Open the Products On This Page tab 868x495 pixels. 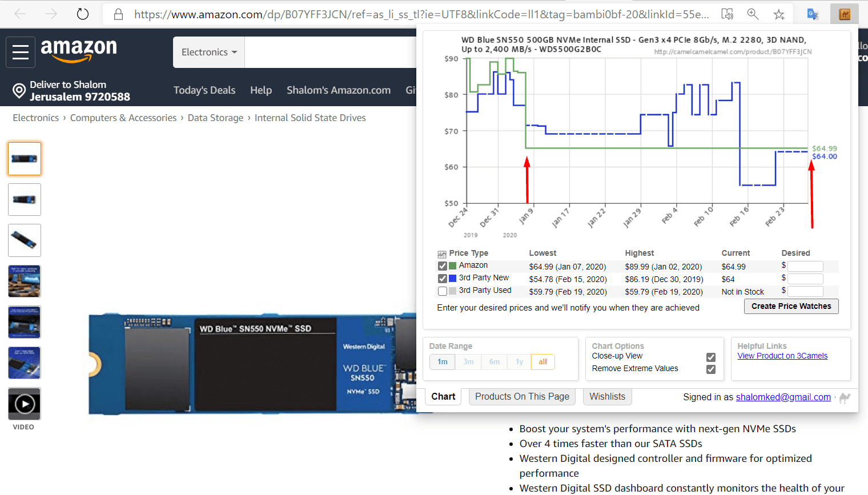[522, 396]
